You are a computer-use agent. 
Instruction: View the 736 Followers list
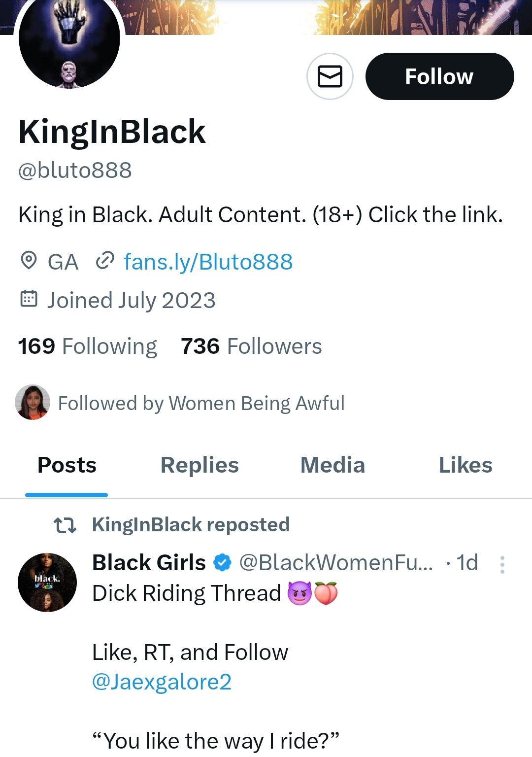tap(251, 346)
